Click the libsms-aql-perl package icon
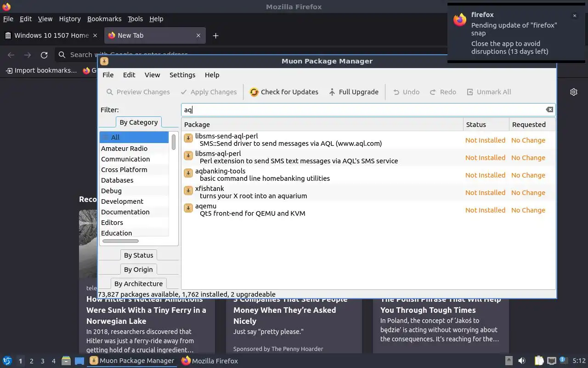 click(188, 156)
